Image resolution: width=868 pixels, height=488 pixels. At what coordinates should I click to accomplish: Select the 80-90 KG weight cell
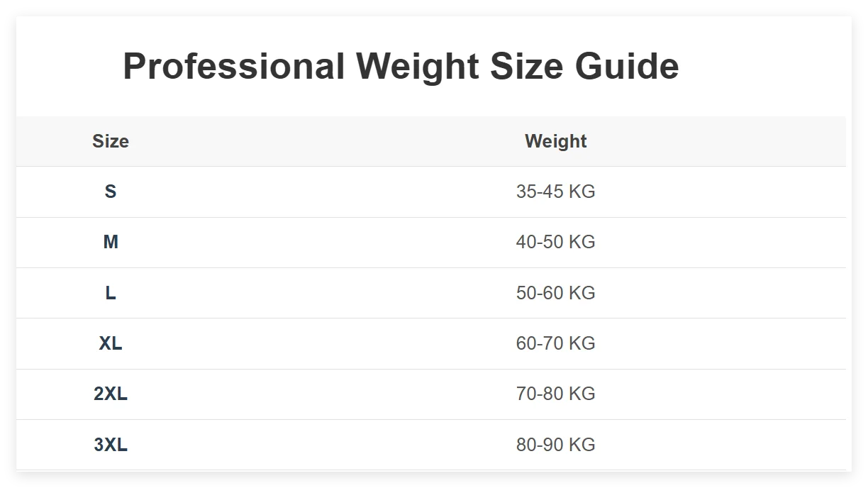click(x=556, y=445)
